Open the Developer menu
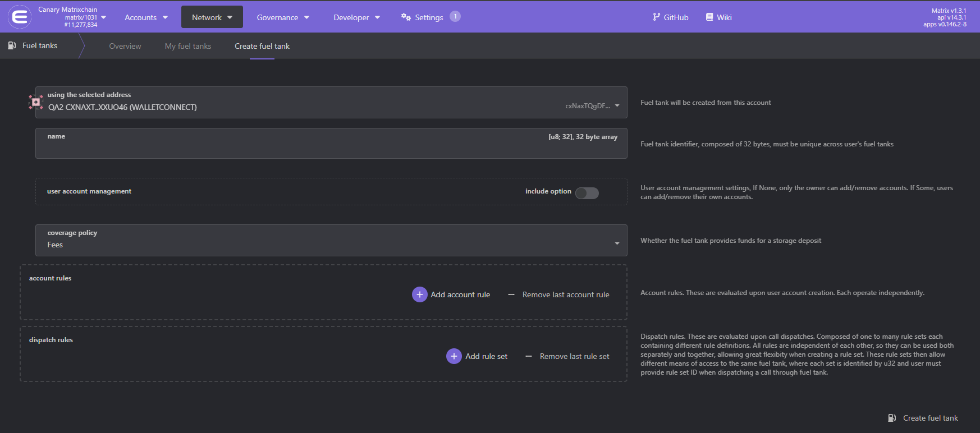Screen dimensions: 980x433 356,17
